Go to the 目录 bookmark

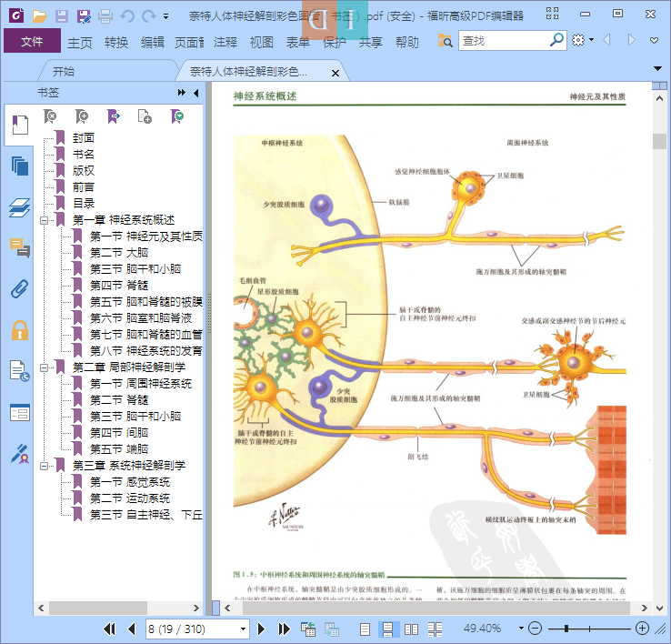pyautogui.click(x=84, y=204)
